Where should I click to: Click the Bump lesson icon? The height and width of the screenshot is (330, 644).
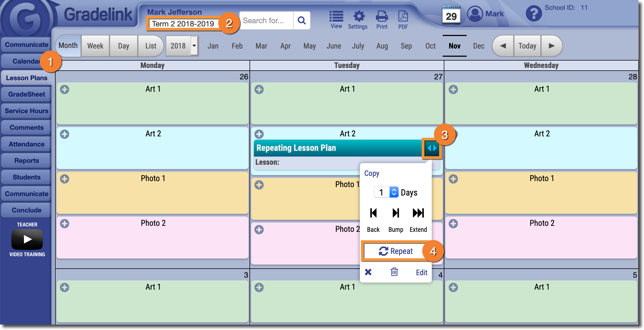(396, 213)
